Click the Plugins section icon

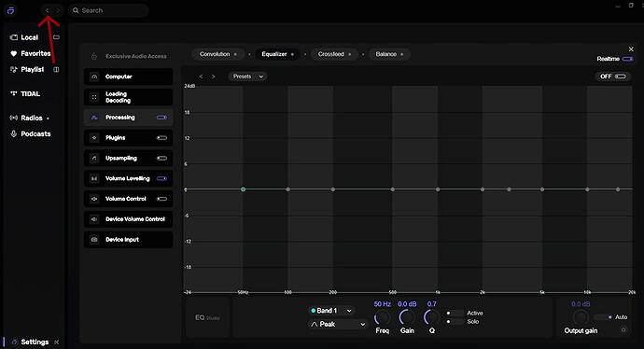pyautogui.click(x=94, y=137)
